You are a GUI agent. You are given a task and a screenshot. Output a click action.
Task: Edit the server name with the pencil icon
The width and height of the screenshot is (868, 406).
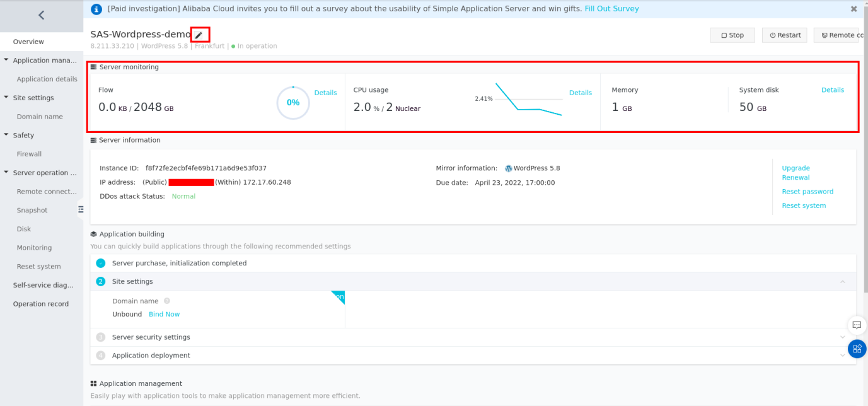tap(199, 35)
